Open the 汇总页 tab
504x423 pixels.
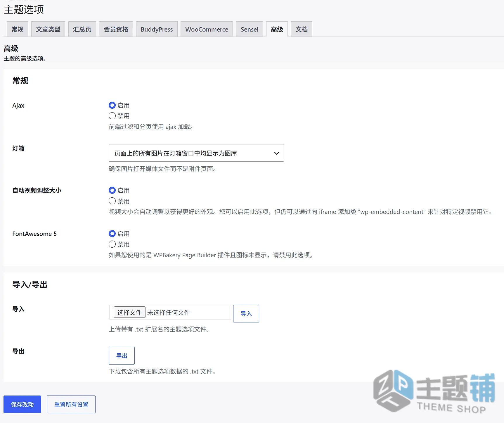point(82,29)
